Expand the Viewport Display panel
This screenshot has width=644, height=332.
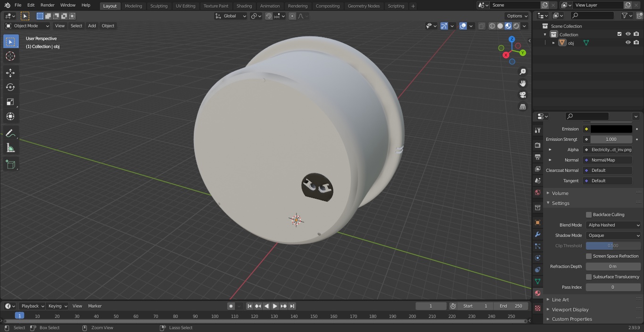click(x=570, y=309)
